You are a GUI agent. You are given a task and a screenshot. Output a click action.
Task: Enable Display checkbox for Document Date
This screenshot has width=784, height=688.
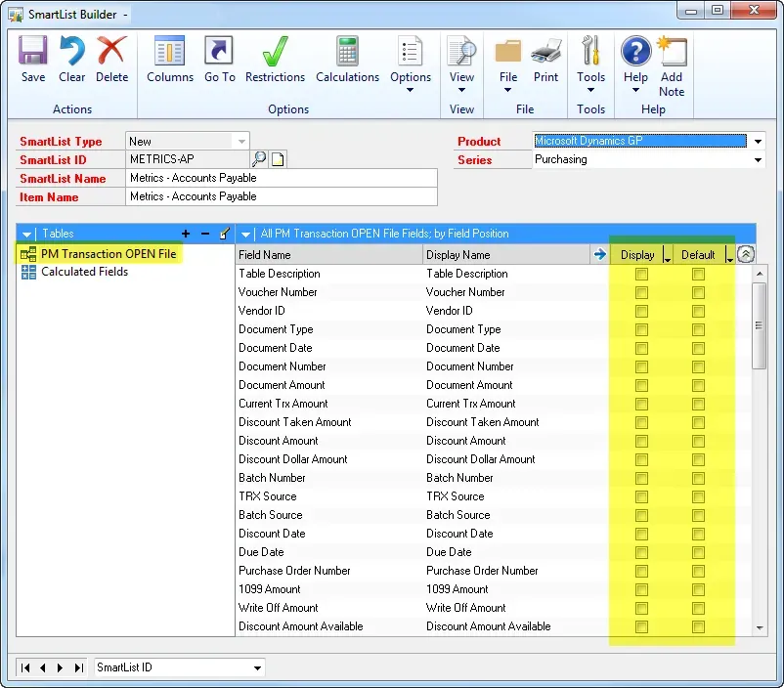pyautogui.click(x=641, y=349)
